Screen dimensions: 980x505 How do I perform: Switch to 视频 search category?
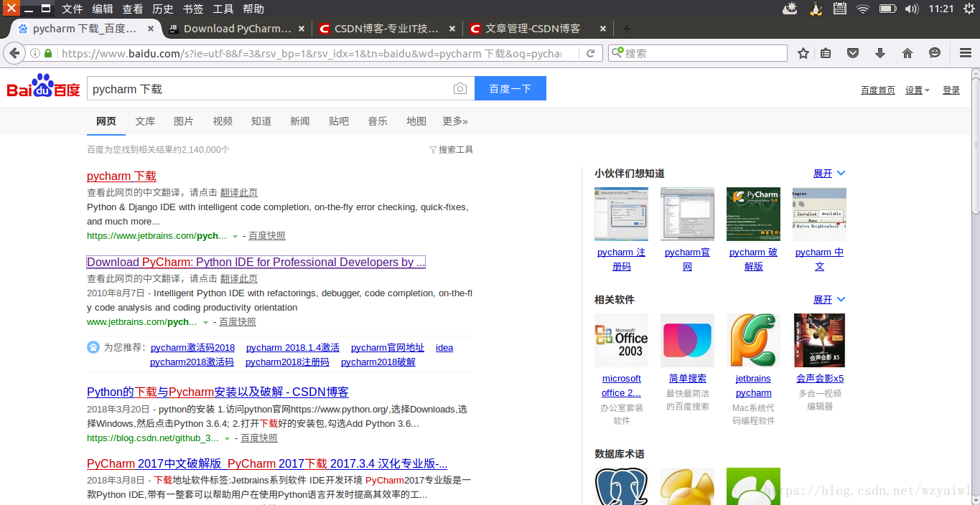(223, 121)
